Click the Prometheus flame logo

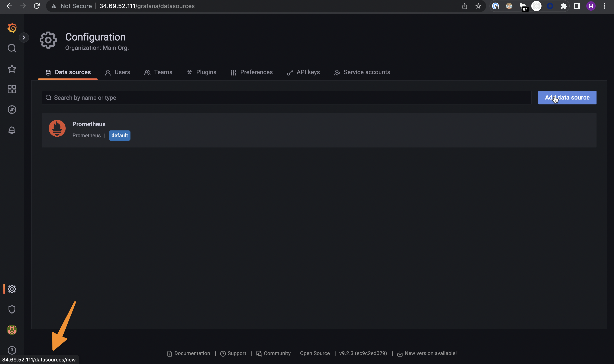click(57, 128)
